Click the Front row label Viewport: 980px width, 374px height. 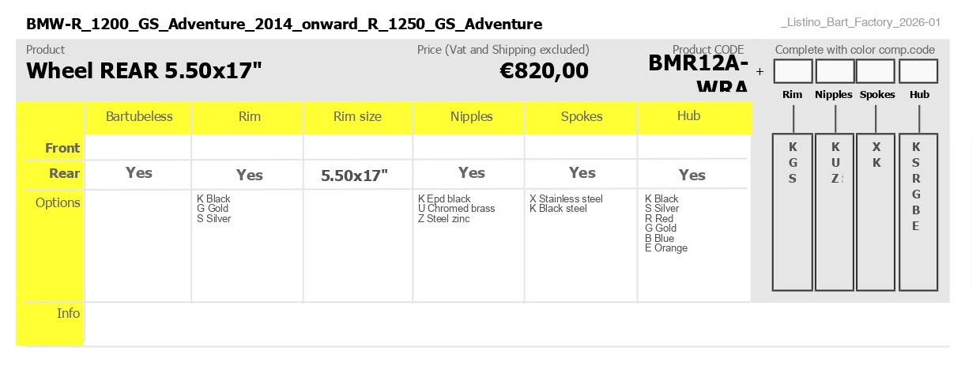pyautogui.click(x=62, y=148)
